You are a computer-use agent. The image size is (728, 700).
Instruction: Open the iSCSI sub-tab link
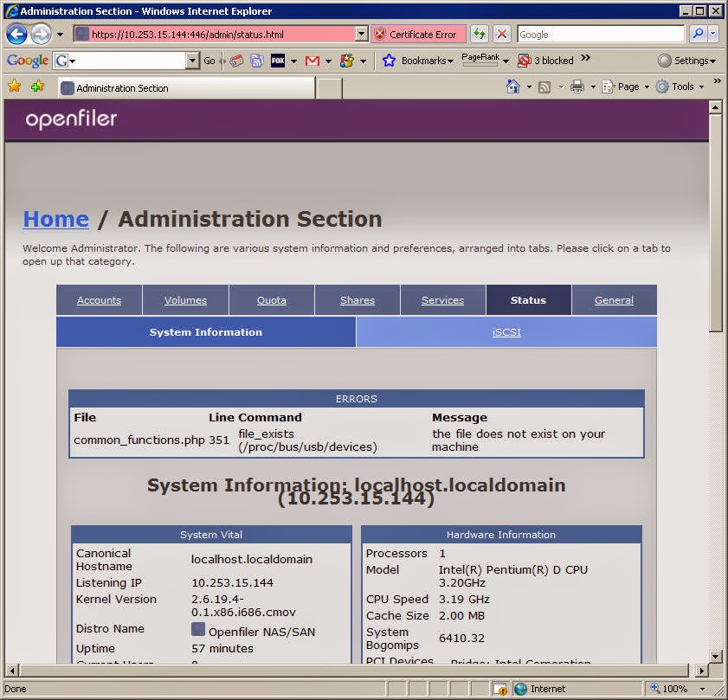click(x=506, y=332)
